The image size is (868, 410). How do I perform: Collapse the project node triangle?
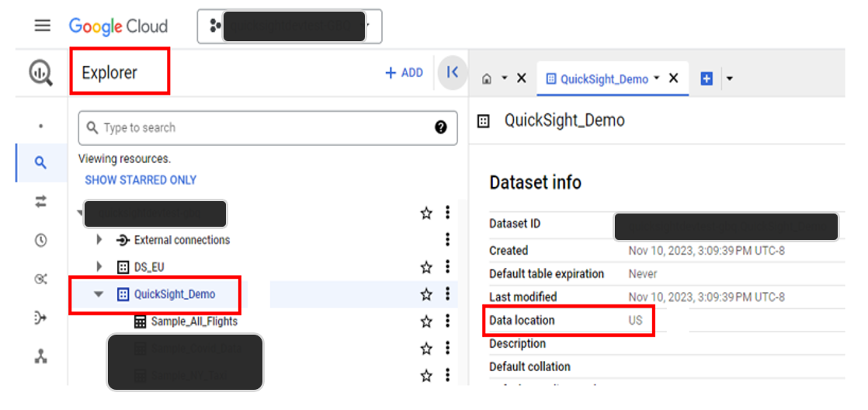coord(81,213)
